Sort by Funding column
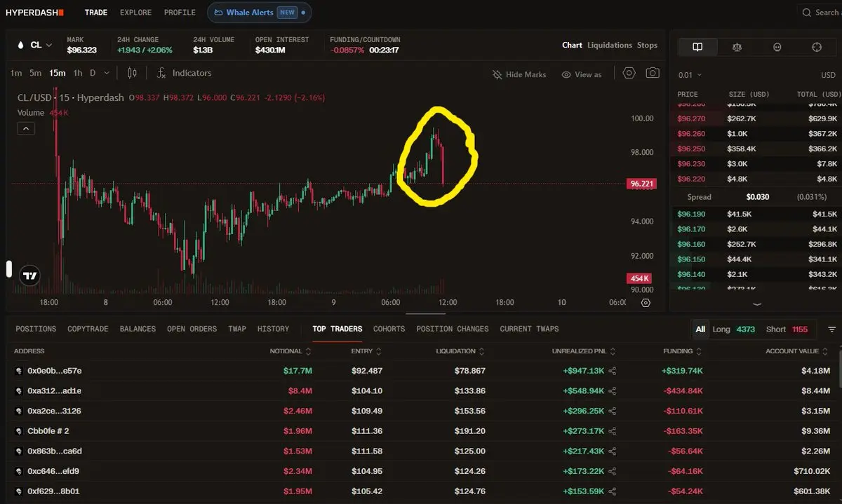 [x=683, y=351]
